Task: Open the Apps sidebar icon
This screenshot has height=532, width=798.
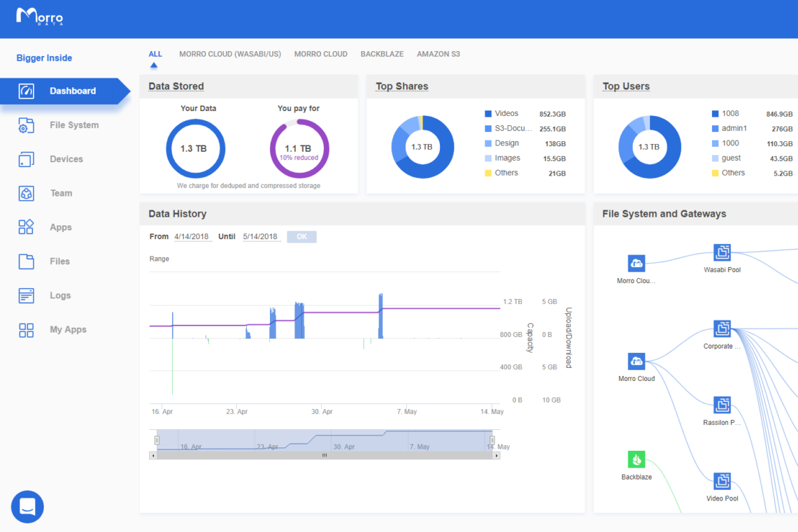Action: pyautogui.click(x=26, y=227)
